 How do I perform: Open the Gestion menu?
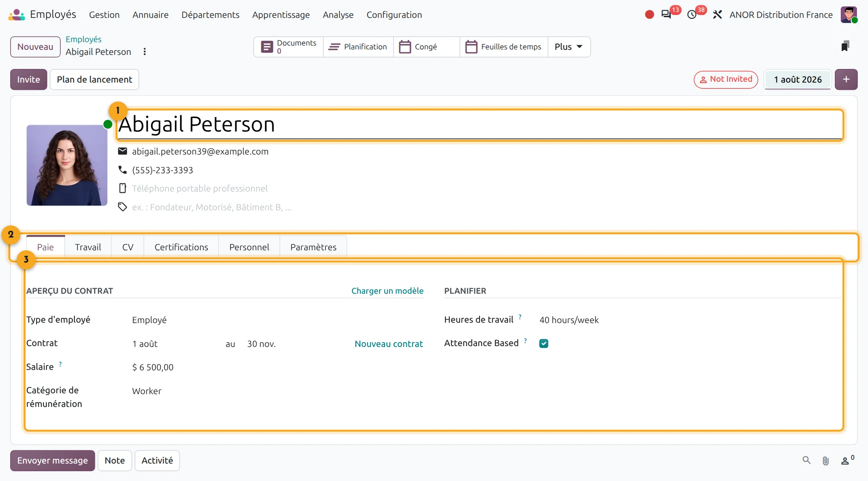point(104,15)
